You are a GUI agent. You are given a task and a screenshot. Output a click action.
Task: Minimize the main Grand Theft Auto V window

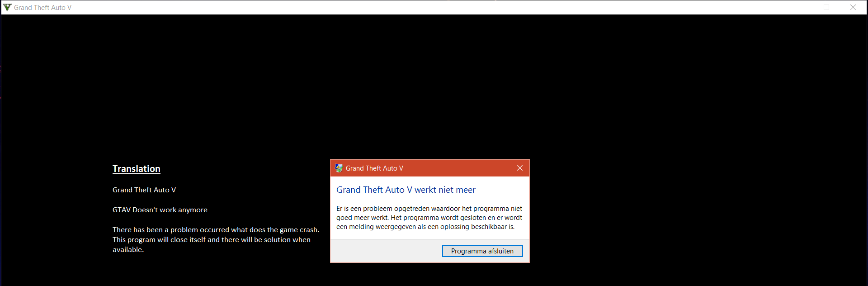pos(800,7)
